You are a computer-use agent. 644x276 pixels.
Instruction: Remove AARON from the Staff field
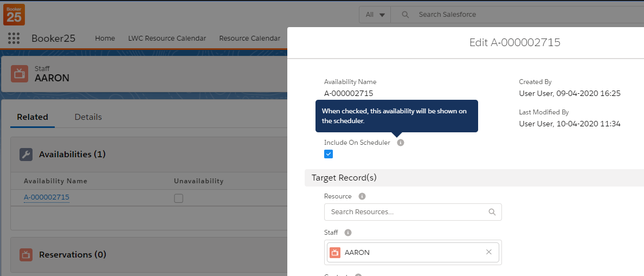point(488,252)
